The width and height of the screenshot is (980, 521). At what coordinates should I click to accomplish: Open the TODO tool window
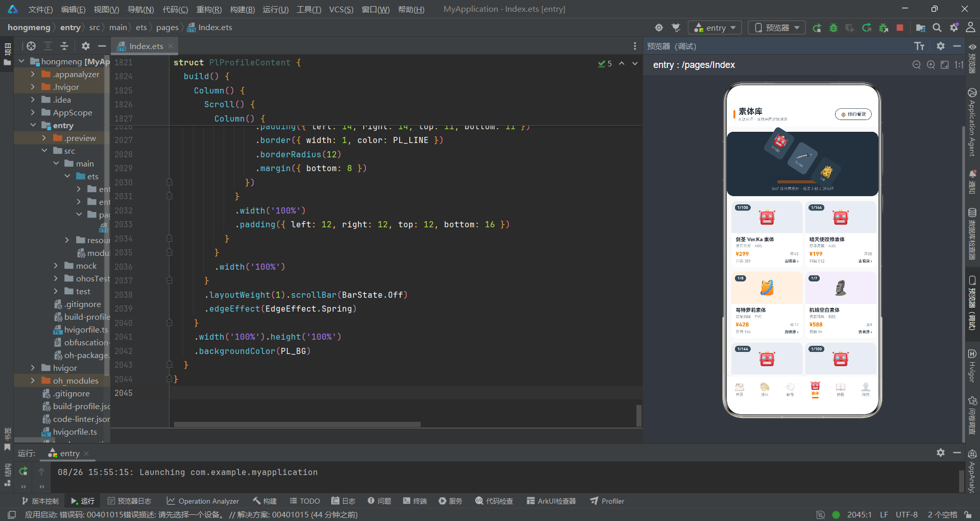click(305, 501)
